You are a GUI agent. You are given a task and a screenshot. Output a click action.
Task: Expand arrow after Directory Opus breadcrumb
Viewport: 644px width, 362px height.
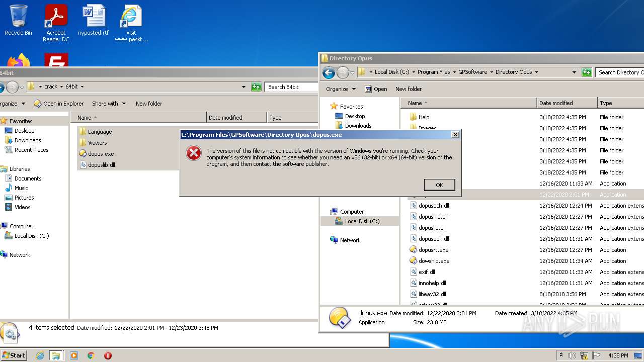[x=536, y=72]
